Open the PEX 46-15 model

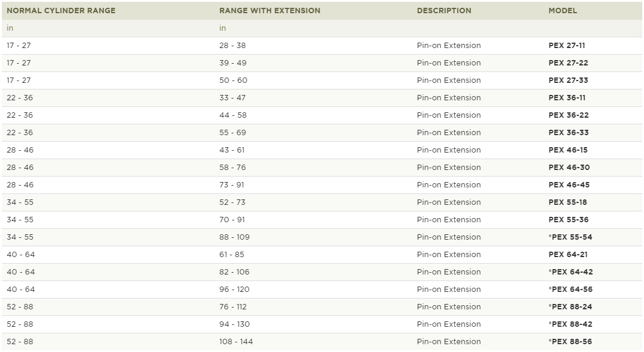point(568,150)
